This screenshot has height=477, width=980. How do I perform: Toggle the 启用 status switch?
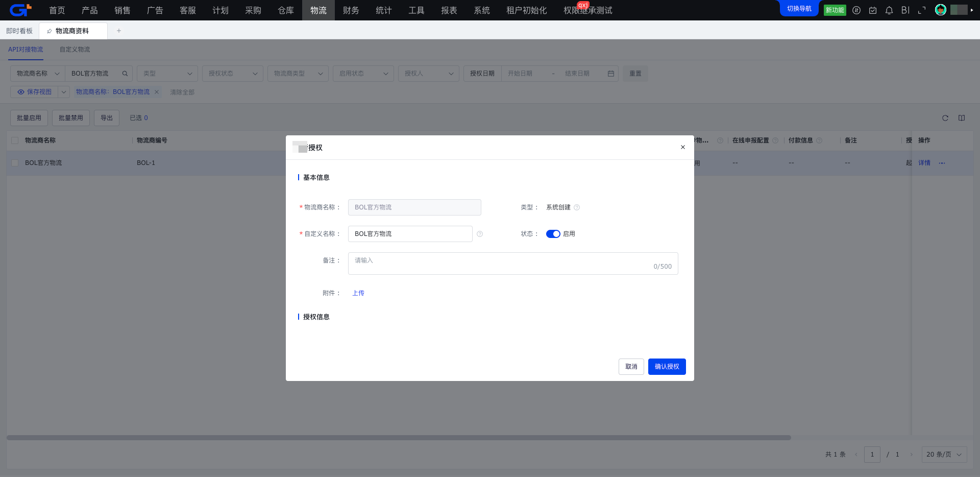[553, 234]
